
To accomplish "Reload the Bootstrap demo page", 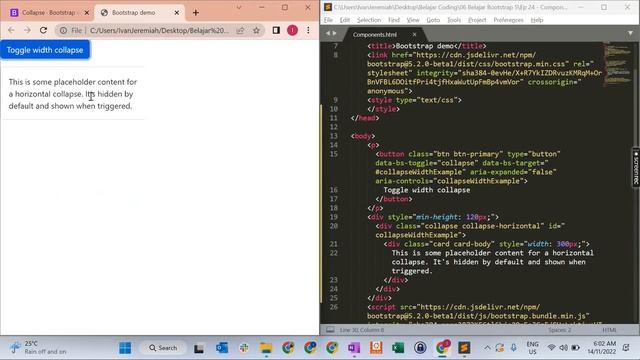I will pos(43,30).
